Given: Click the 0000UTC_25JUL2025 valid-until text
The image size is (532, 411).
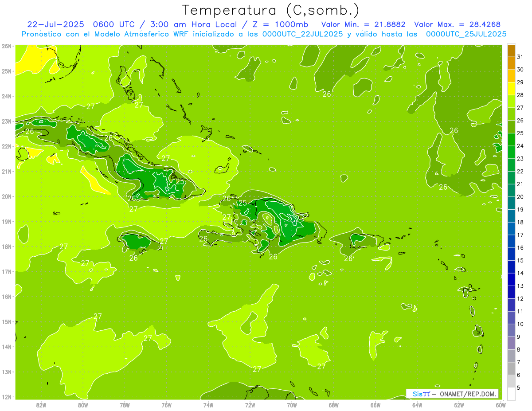Looking at the screenshot, I should 466,34.
